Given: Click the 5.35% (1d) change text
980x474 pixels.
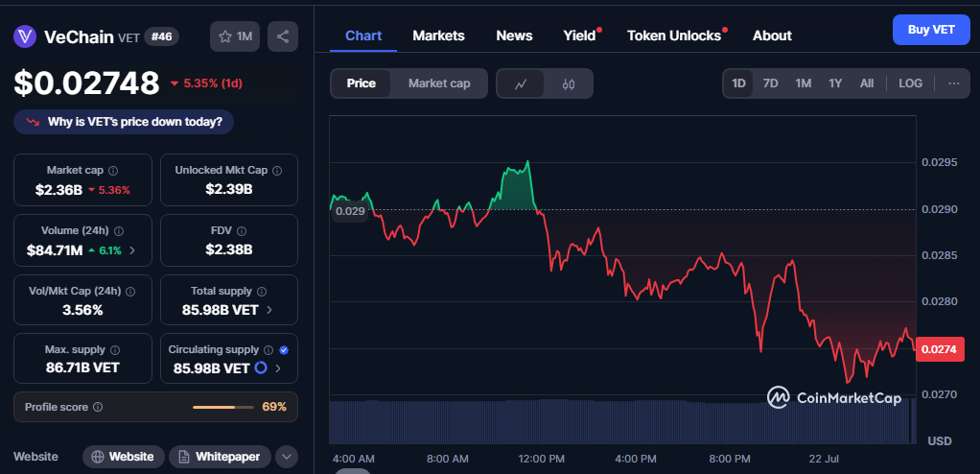Looking at the screenshot, I should (213, 83).
